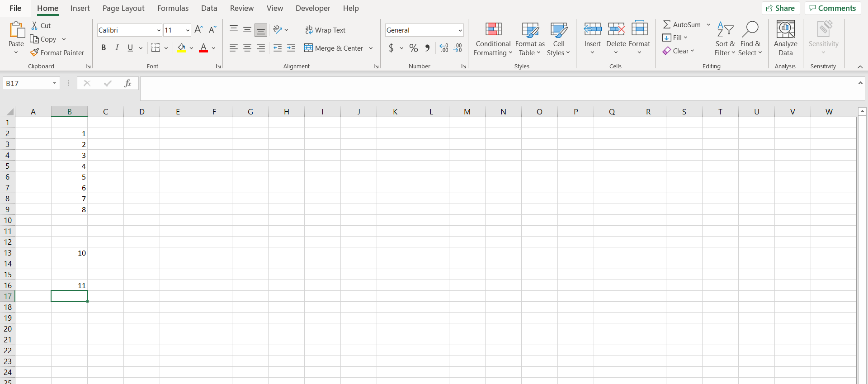
Task: Click the Copy icon
Action: click(34, 39)
